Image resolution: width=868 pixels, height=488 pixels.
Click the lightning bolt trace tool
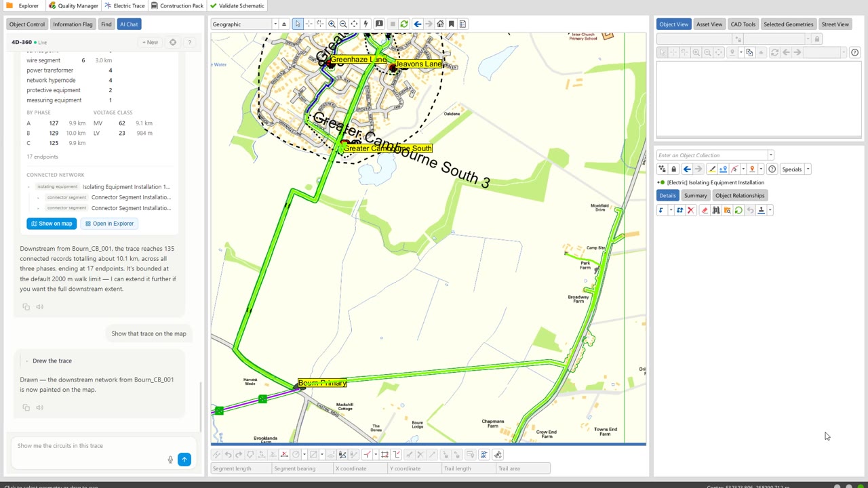(366, 24)
